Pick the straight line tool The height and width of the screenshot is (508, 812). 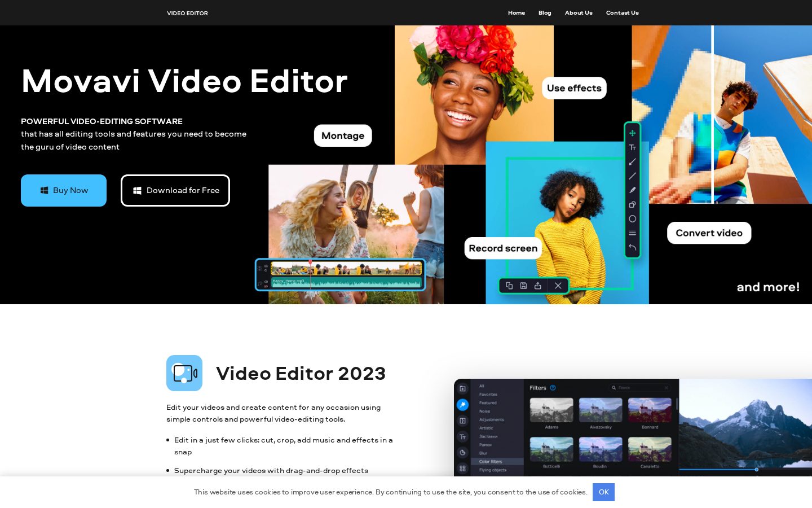pos(632,176)
